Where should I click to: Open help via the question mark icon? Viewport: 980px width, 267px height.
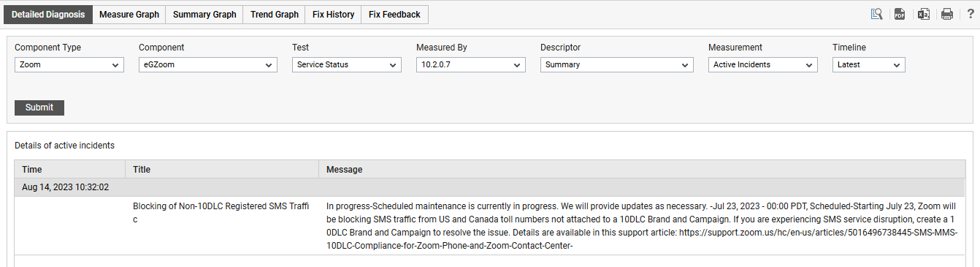pyautogui.click(x=971, y=14)
